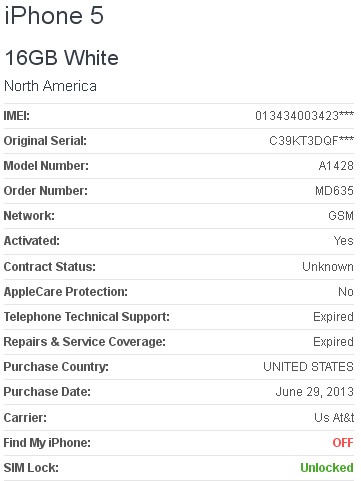Click the UNITED STATES purchase country
Screen dimensions: 361x481
tap(308, 367)
